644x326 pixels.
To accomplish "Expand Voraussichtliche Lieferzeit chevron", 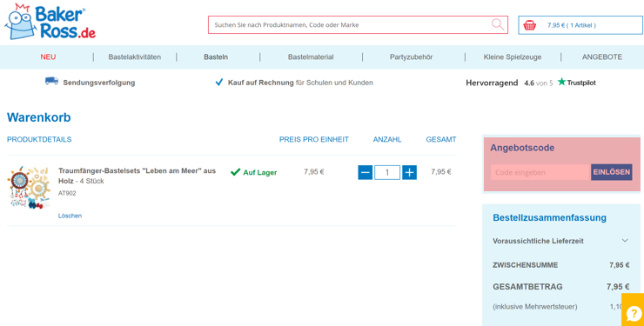I will point(625,240).
